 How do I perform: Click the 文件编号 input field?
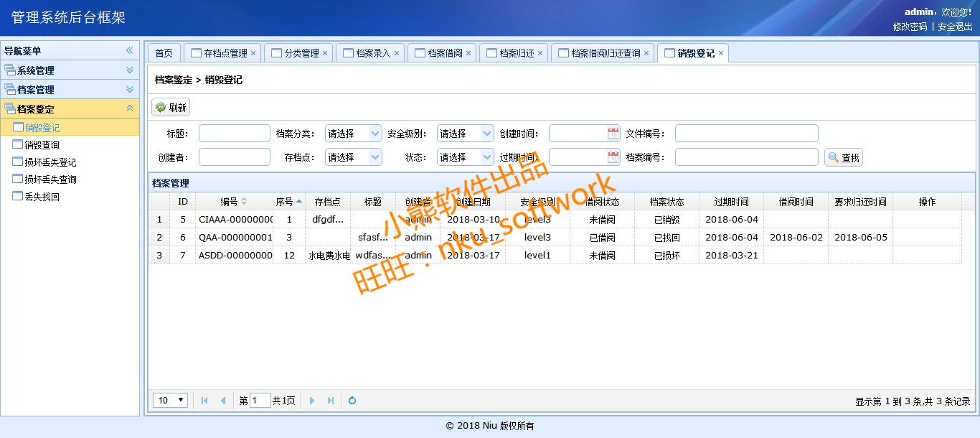tap(746, 134)
